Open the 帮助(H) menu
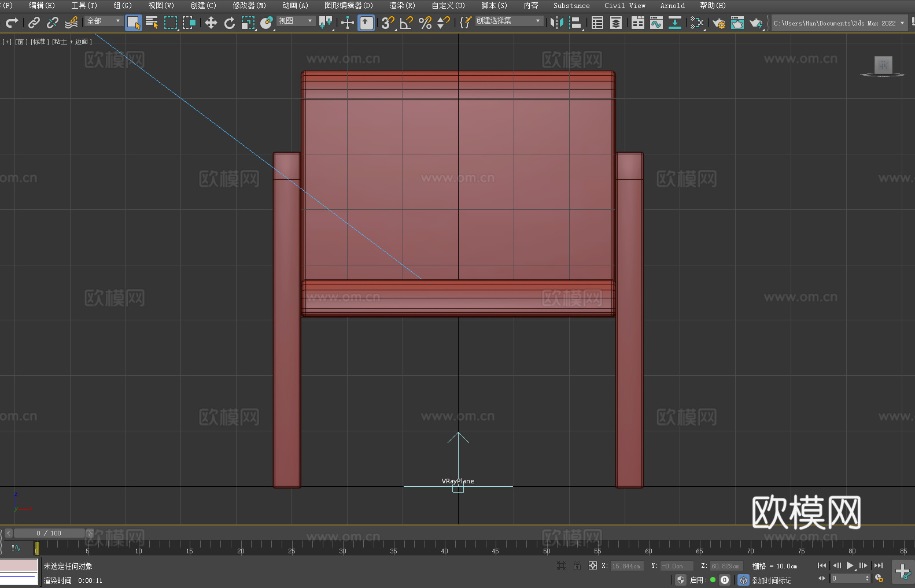Image resolution: width=915 pixels, height=588 pixels. coord(713,5)
